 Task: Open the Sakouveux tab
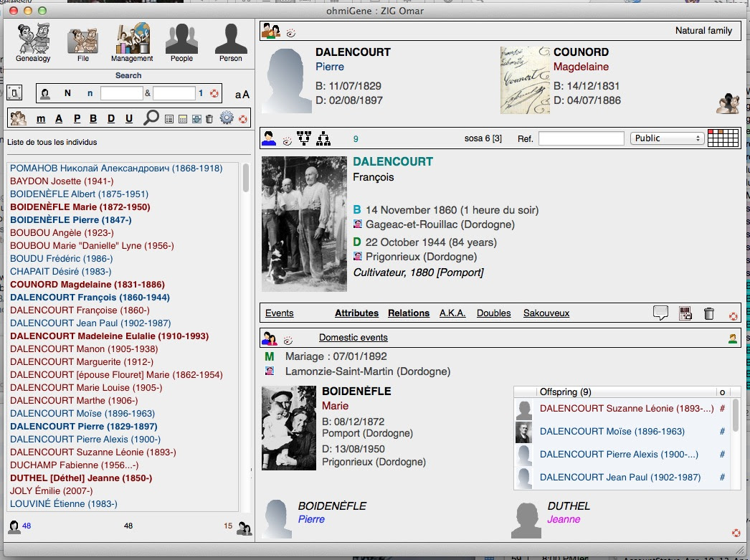coord(546,313)
